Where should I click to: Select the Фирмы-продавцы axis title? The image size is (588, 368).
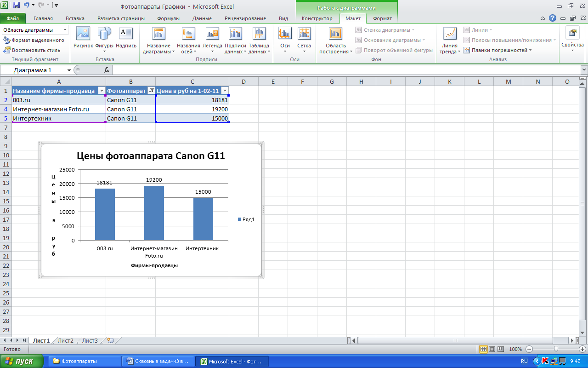[x=154, y=265]
